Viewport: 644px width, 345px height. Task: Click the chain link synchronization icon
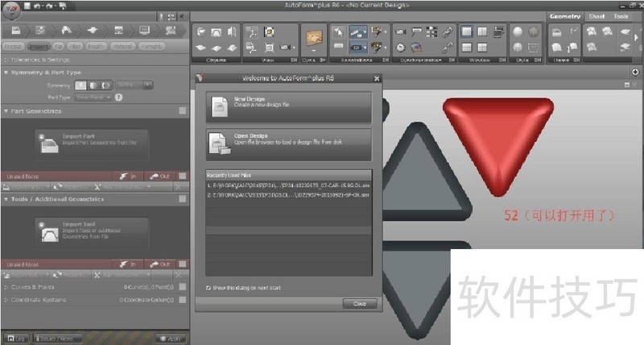point(448,31)
